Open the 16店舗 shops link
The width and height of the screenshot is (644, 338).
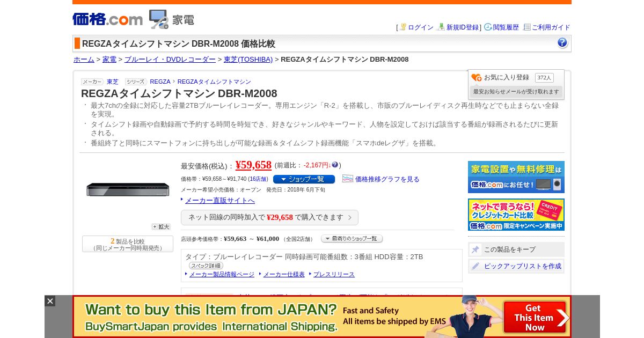pos(258,179)
